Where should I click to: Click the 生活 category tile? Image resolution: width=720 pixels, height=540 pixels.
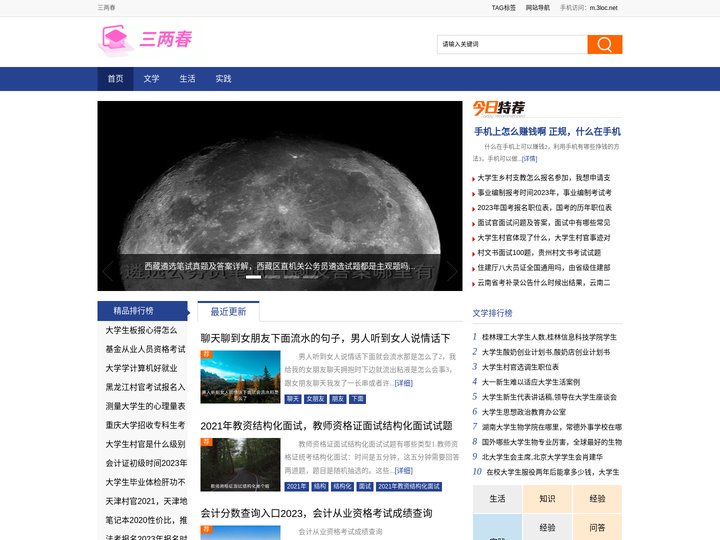point(497,499)
